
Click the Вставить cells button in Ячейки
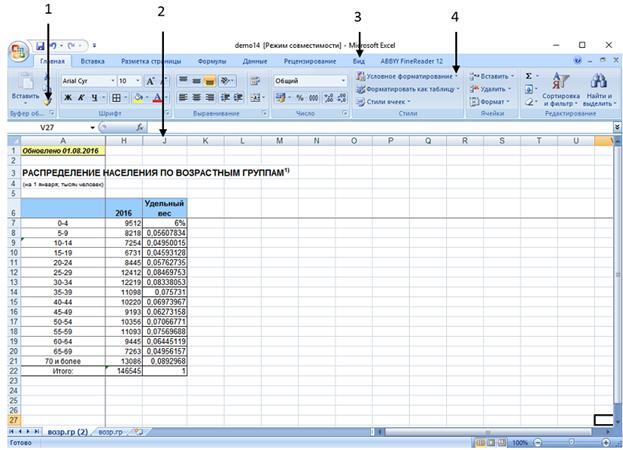491,76
